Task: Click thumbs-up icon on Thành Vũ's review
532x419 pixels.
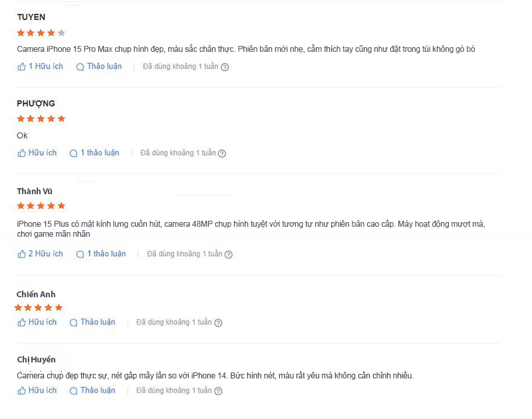Action: (21, 254)
